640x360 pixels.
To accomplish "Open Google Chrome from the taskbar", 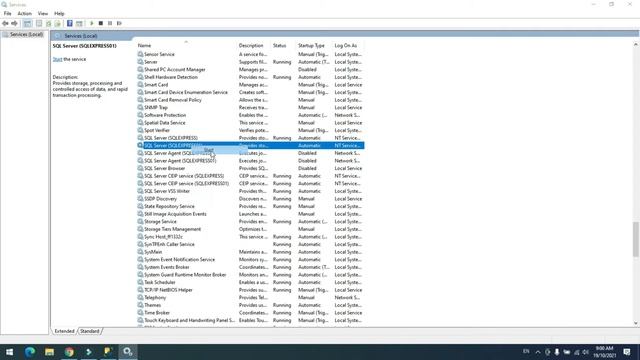I will (x=69, y=352).
